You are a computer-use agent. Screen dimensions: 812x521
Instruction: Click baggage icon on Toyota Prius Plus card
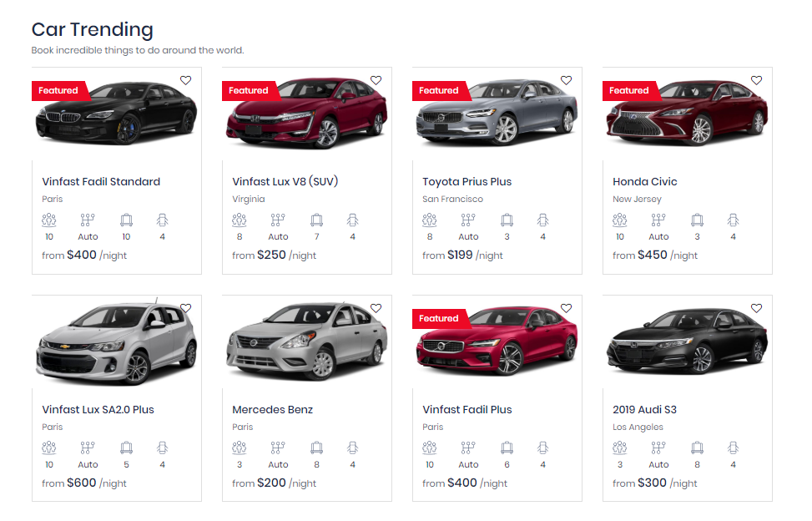[x=507, y=220]
